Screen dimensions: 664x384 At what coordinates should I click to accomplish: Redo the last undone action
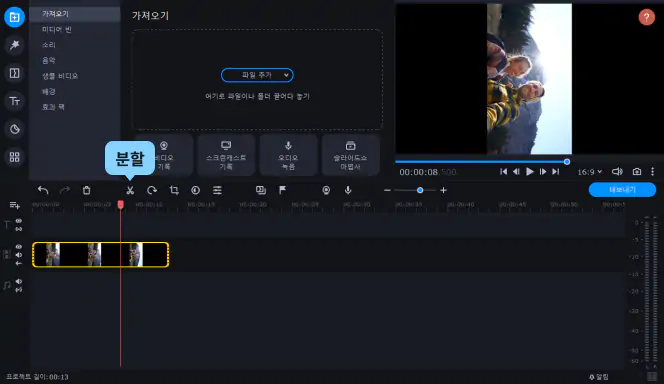pyautogui.click(x=65, y=191)
